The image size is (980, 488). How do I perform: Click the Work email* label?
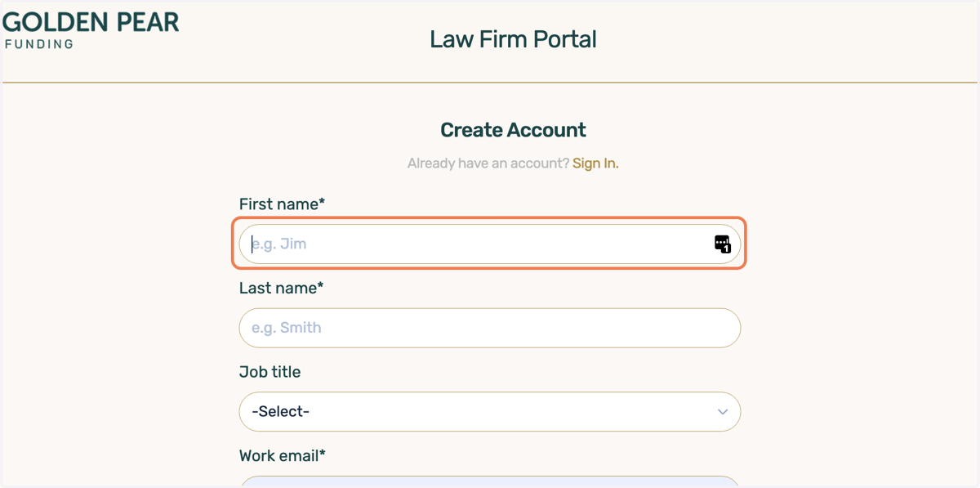[282, 456]
